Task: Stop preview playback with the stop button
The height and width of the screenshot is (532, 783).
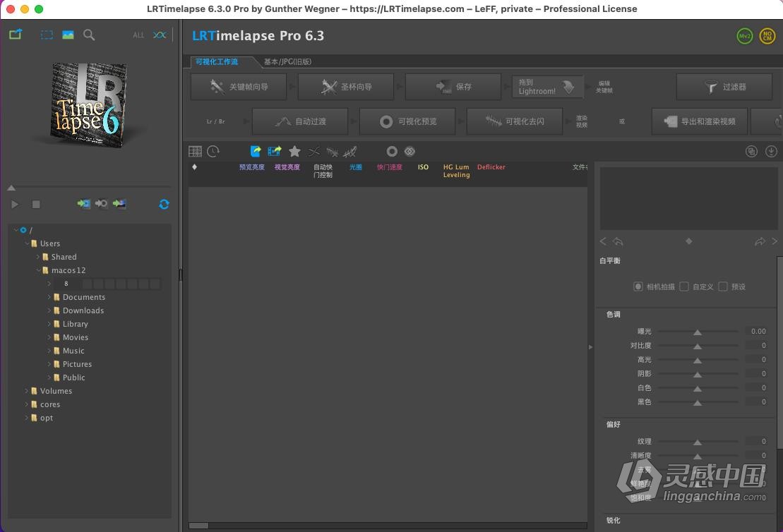Action: (x=36, y=204)
